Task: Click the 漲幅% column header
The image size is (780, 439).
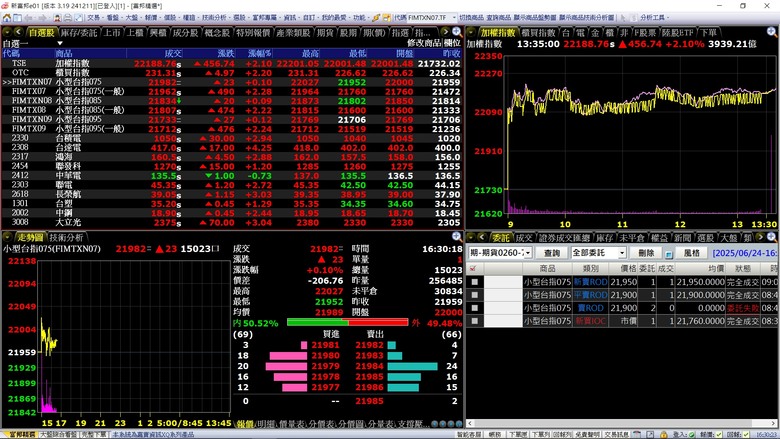Action: pos(260,53)
